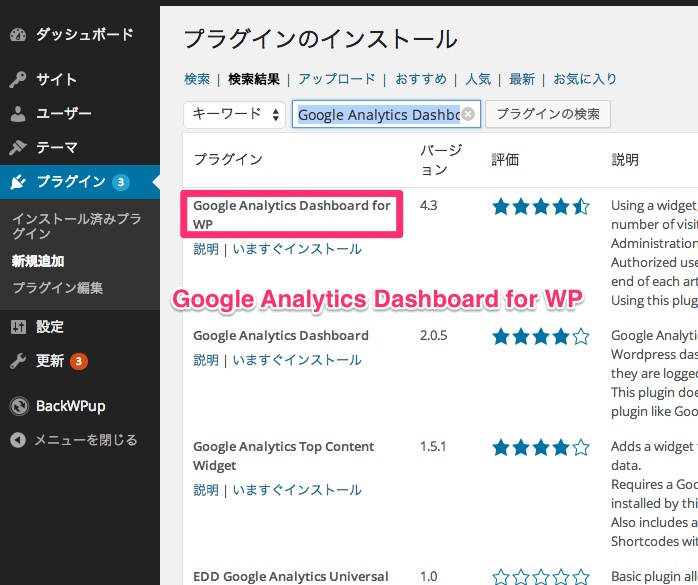The width and height of the screenshot is (698, 585).
Task: Select インストール済みプラグイン submenu item
Action: click(77, 226)
